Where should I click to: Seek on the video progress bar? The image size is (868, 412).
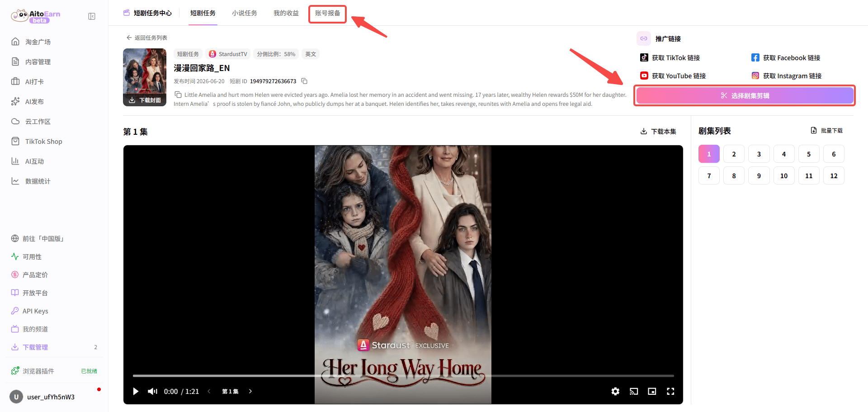[x=403, y=375]
